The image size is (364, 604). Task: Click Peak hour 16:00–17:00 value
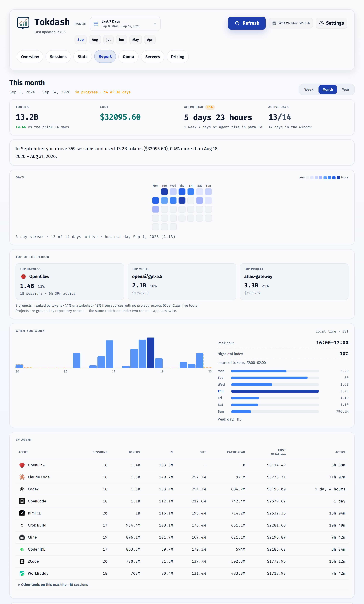click(332, 343)
